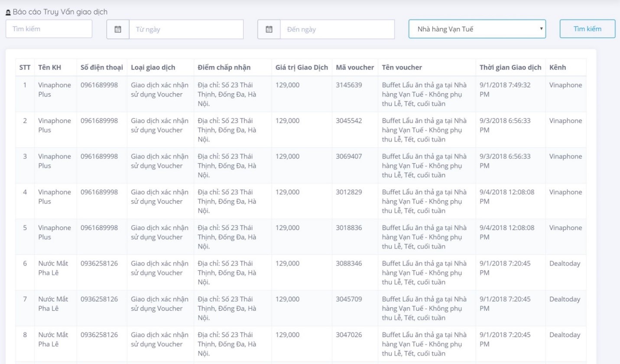Click the Đến ngày date field
The image size is (620, 364).
(x=337, y=29)
